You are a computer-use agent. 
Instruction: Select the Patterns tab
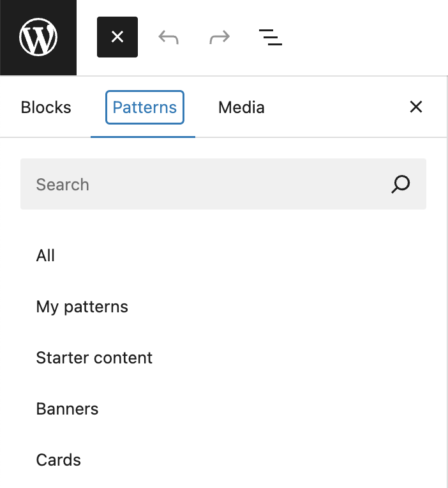[144, 107]
